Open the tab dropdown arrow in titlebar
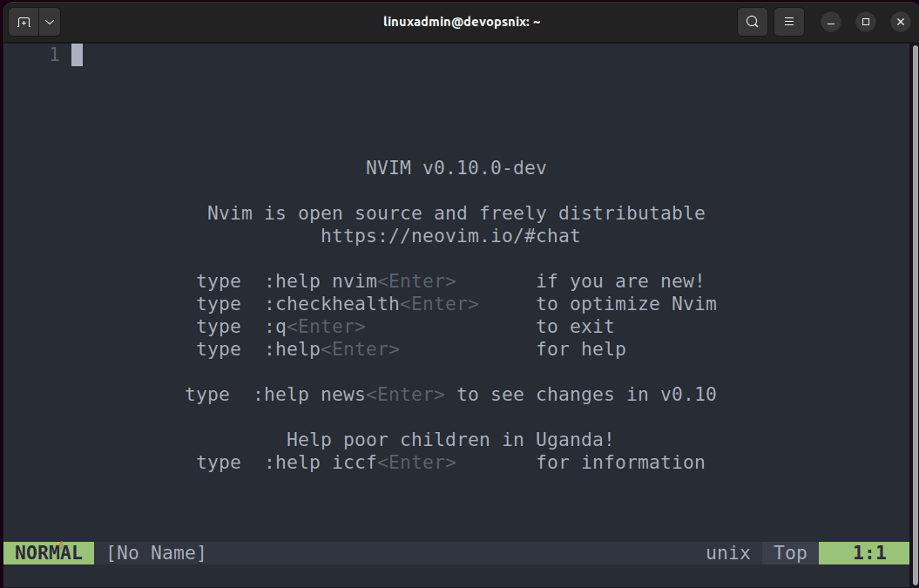 coord(49,22)
